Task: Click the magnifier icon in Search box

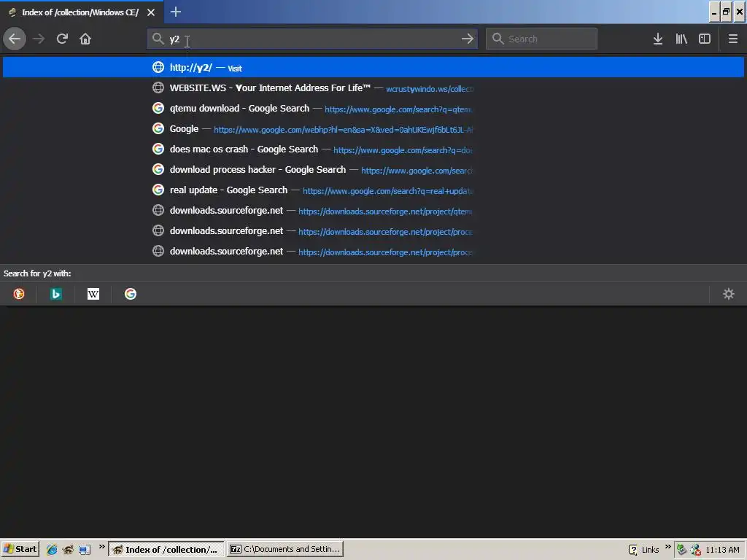Action: (498, 39)
